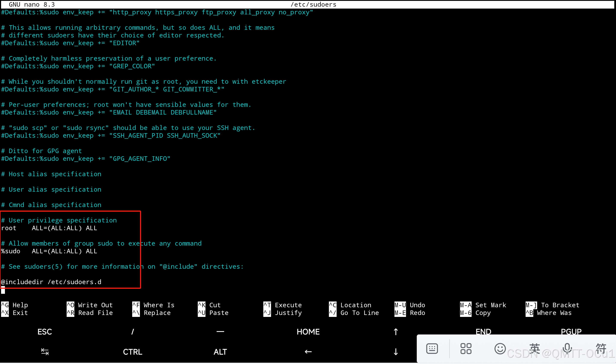This screenshot has height=364, width=616.
Task: Click the GIT_AUTHOR_* GIT_COMMITTER_* line
Action: 113,89
